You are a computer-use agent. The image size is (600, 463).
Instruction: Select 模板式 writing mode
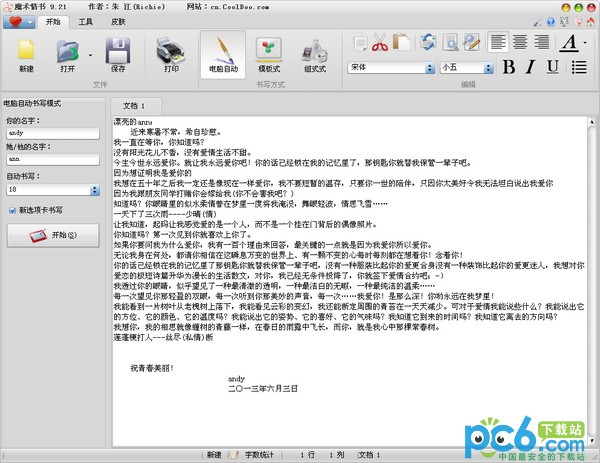pos(268,55)
